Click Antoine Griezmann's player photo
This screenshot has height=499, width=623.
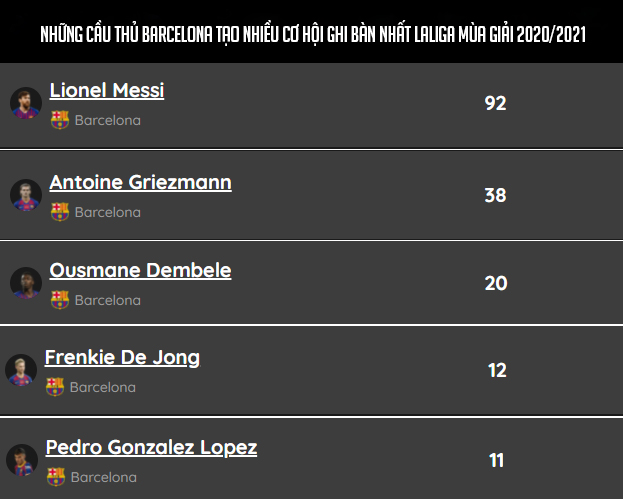26,195
